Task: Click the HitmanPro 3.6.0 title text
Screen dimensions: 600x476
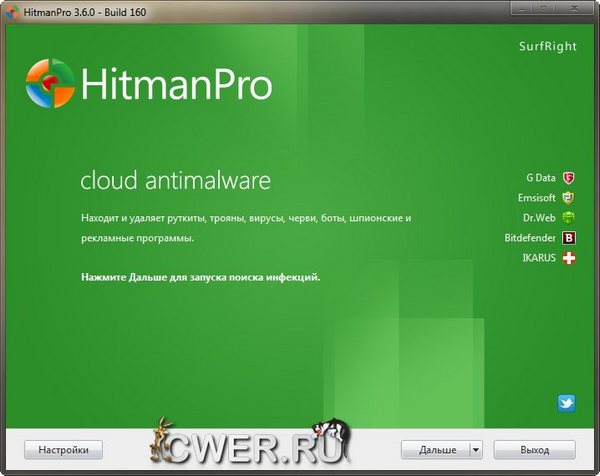Action: tap(85, 12)
